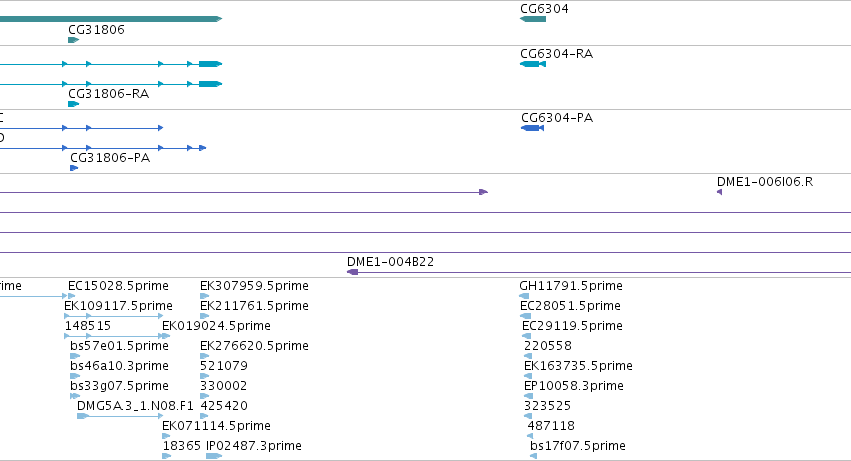The width and height of the screenshot is (851, 461).
Task: Select the EK163735.5prime feature label
Action: point(578,366)
